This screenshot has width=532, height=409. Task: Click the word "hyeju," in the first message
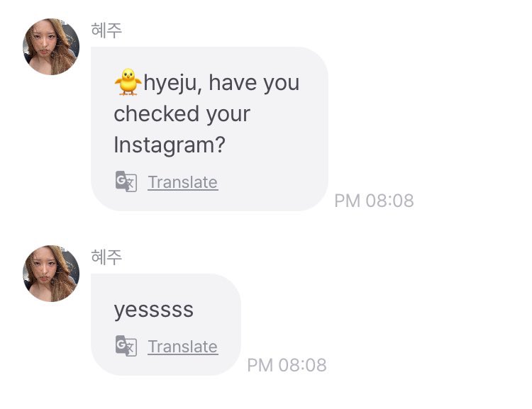173,84
